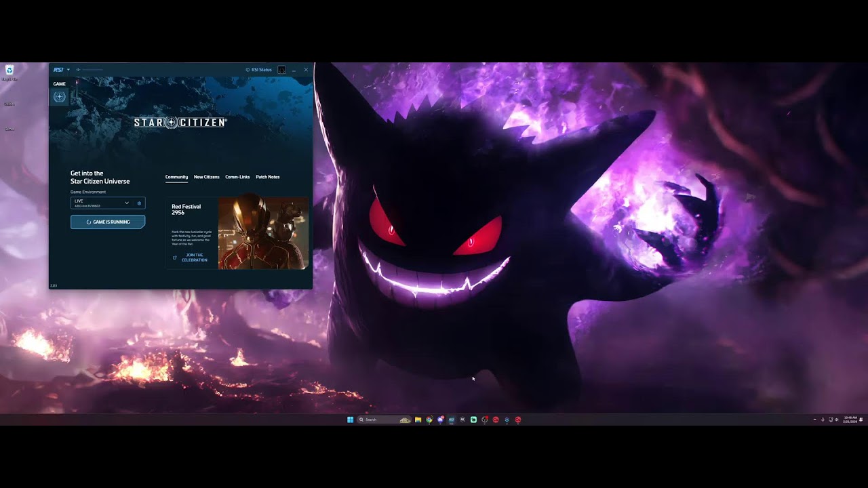Open the Game Environment LIVE dropdown

pos(102,203)
